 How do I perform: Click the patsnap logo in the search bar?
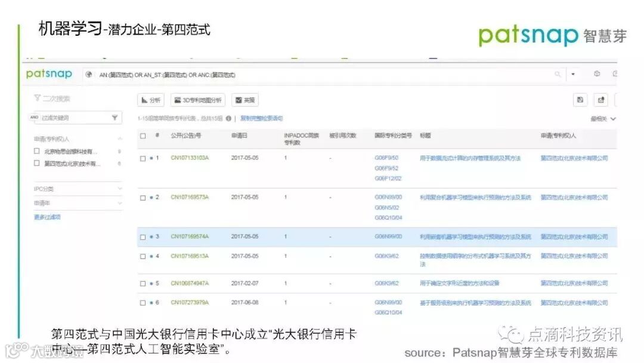click(x=49, y=74)
